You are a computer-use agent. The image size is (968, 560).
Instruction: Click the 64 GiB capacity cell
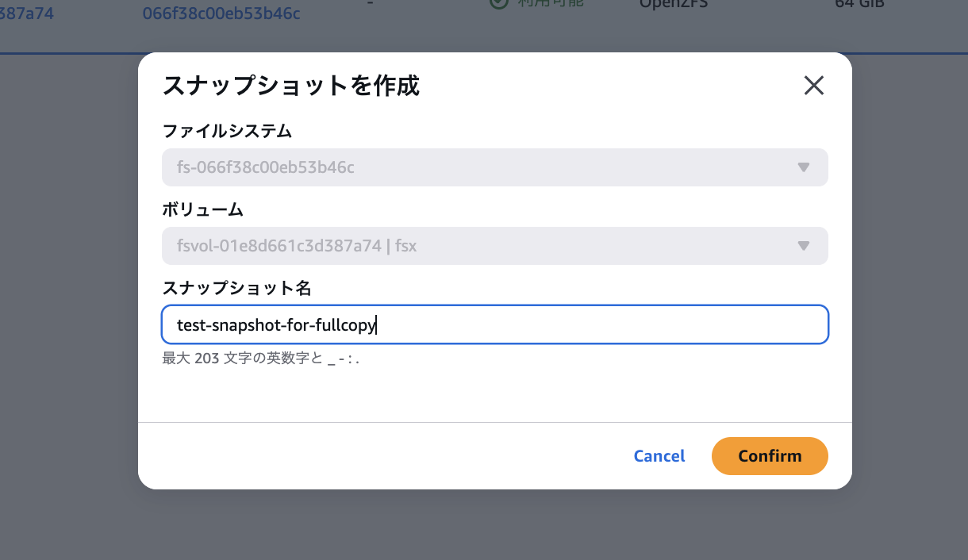(860, 4)
